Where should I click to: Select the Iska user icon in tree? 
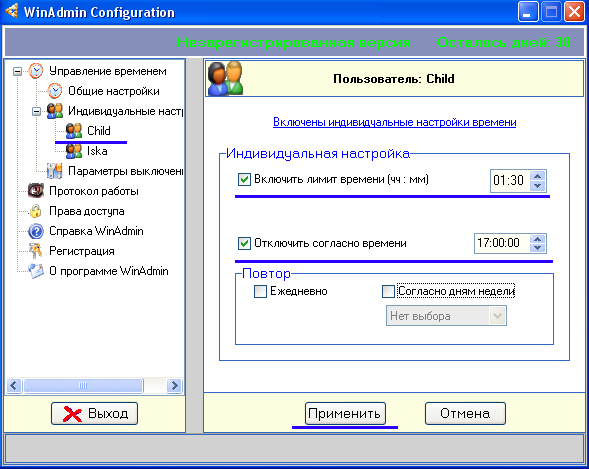coord(74,151)
